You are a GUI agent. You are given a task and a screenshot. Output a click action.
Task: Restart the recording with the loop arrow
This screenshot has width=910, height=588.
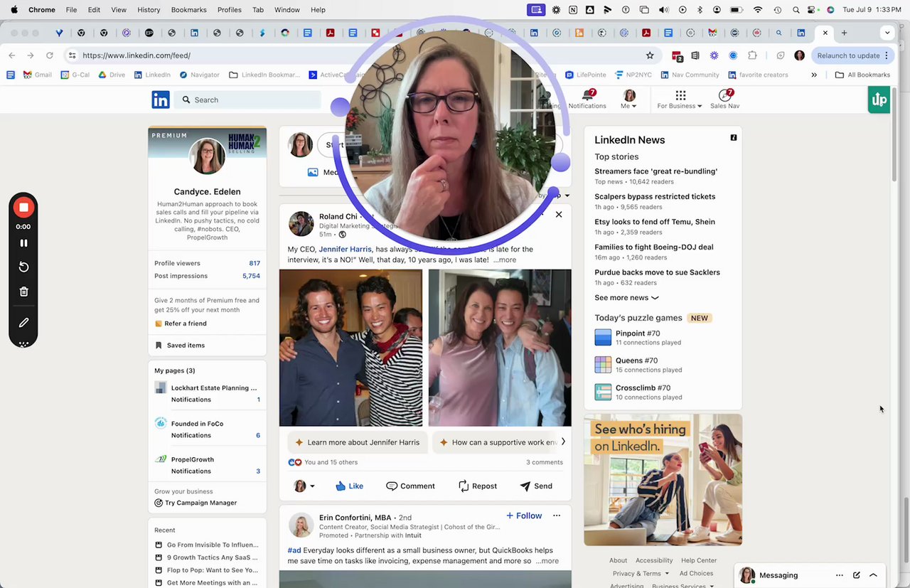click(x=23, y=267)
